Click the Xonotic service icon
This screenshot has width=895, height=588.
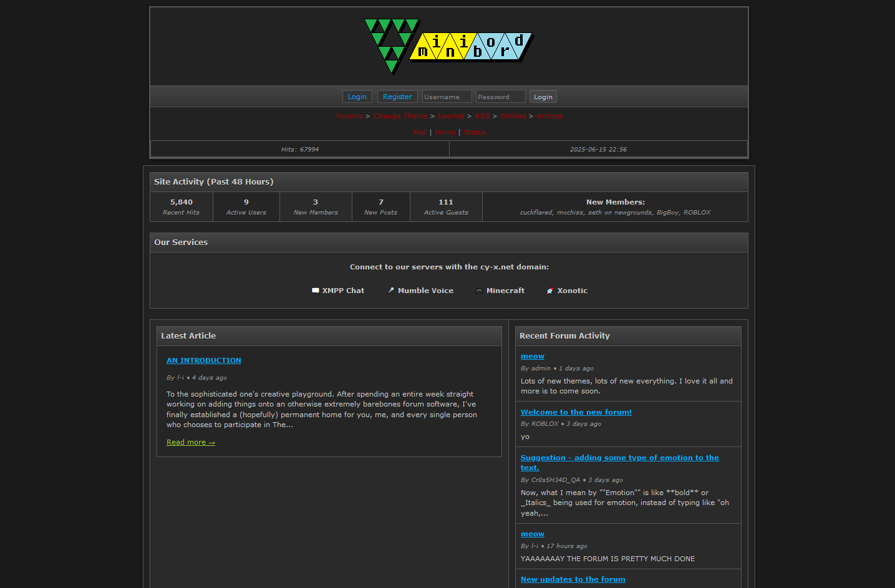(x=550, y=291)
